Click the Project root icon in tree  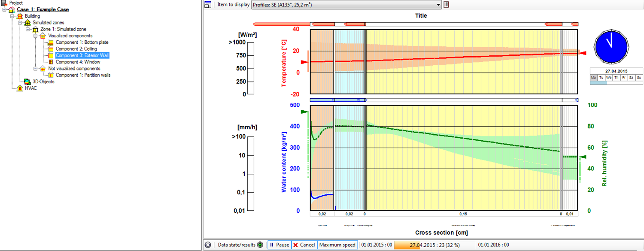click(4, 3)
